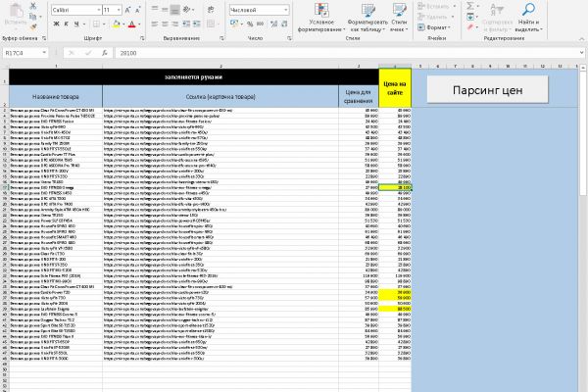Select the Цена на сайте header cell
This screenshot has width=588, height=392.
point(395,88)
